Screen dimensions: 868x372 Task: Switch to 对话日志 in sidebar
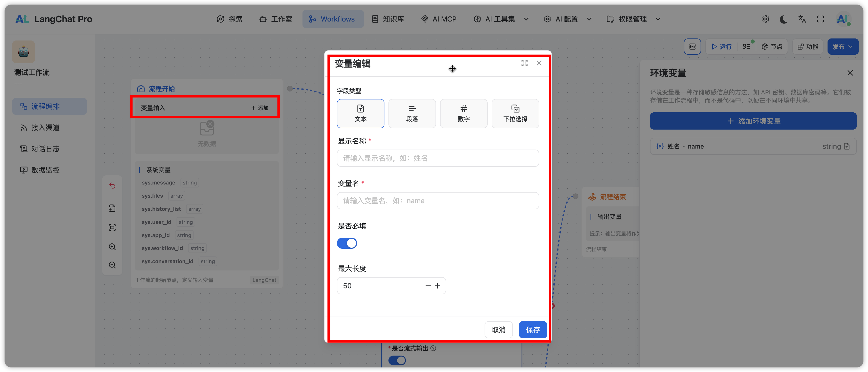click(x=45, y=149)
